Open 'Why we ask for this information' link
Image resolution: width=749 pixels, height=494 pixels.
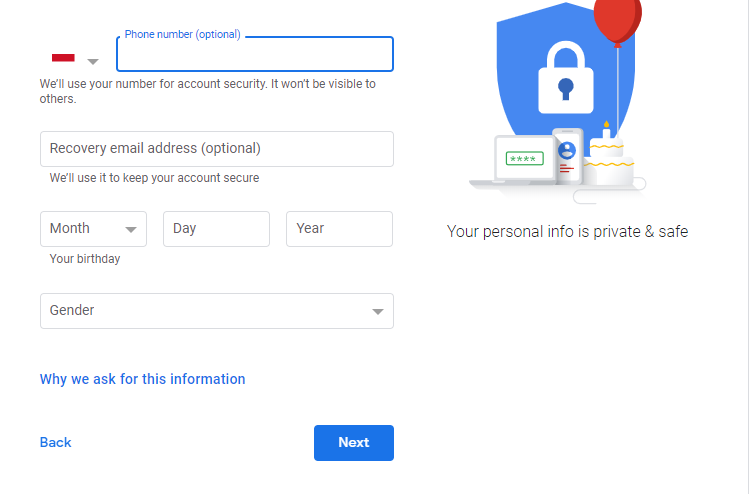click(x=142, y=379)
